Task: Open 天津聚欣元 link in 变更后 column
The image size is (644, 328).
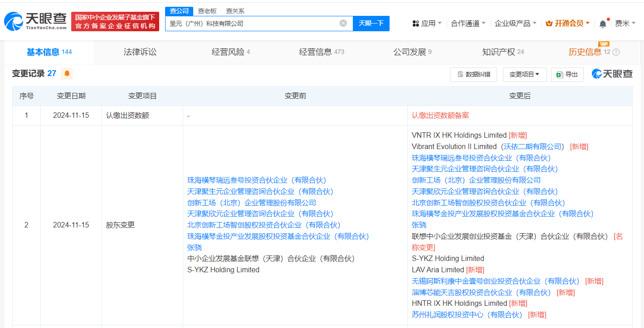Action: (485, 192)
